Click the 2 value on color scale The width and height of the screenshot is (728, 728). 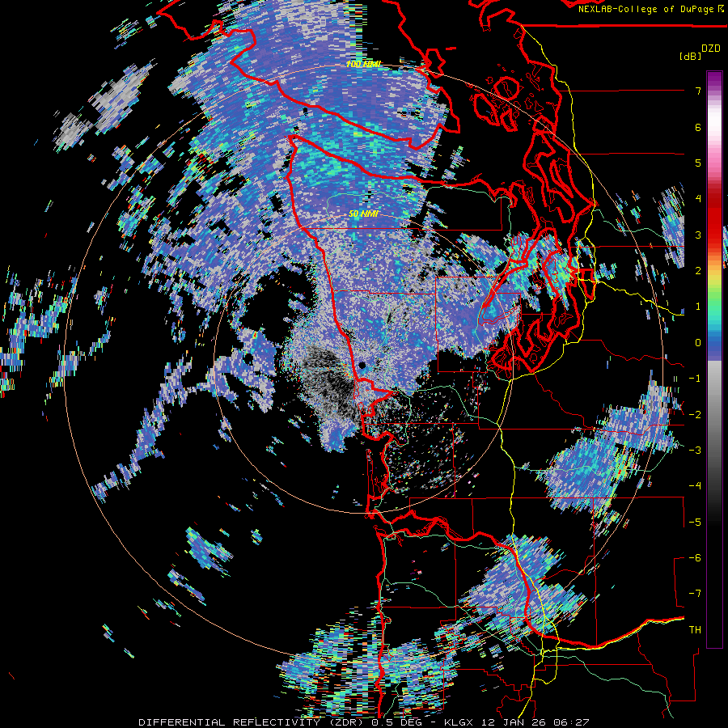(x=698, y=271)
